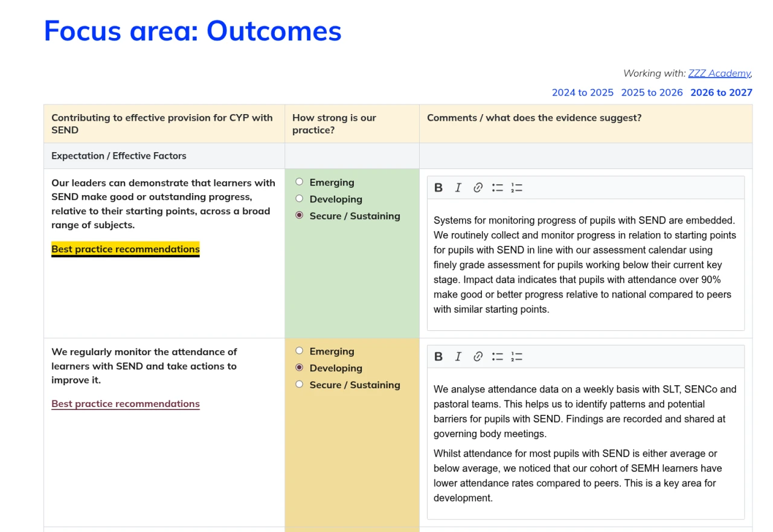This screenshot has height=532, width=773.
Task: Apply italic in the attendance comment editor
Action: pos(458,357)
